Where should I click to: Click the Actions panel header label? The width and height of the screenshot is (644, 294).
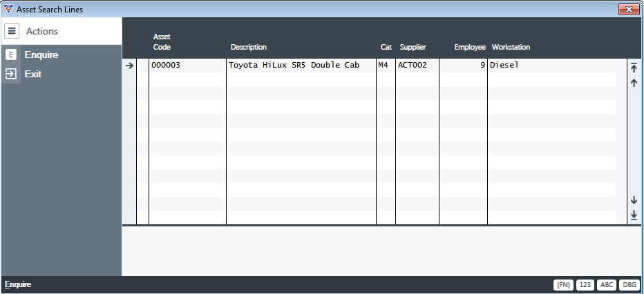point(42,31)
